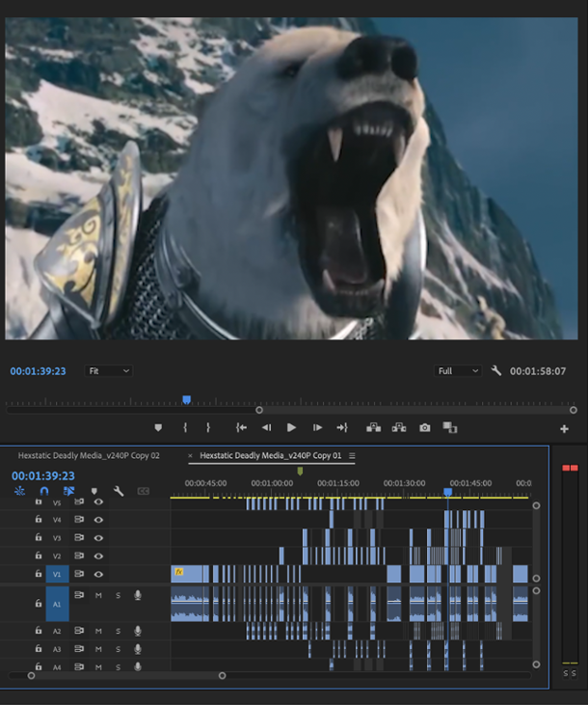The image size is (588, 705).
Task: Toggle sync lock for track V2
Action: point(79,556)
